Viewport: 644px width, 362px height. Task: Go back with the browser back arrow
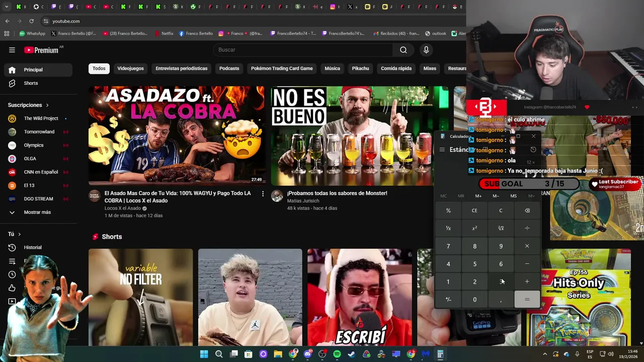[x=7, y=21]
